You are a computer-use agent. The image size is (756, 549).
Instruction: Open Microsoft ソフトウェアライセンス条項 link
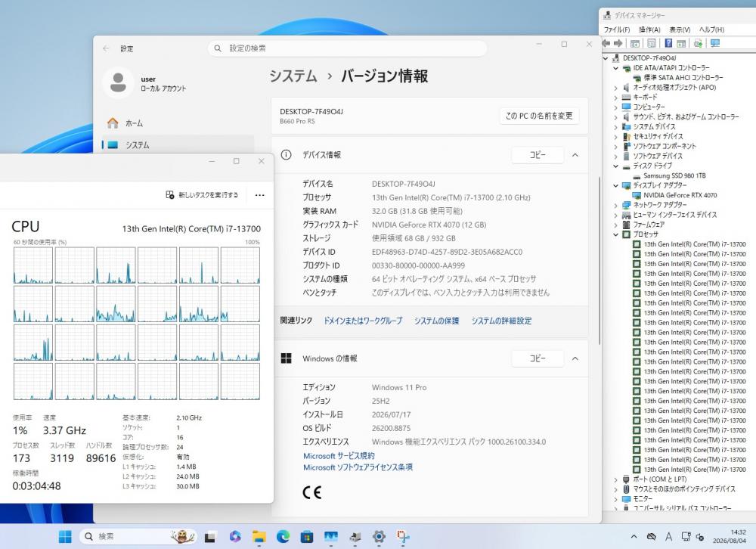(358, 467)
